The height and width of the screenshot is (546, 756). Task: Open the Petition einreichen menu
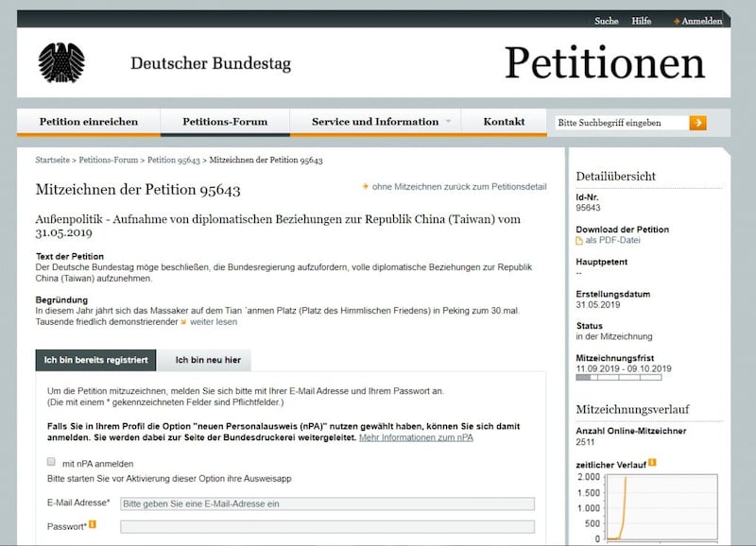[89, 122]
